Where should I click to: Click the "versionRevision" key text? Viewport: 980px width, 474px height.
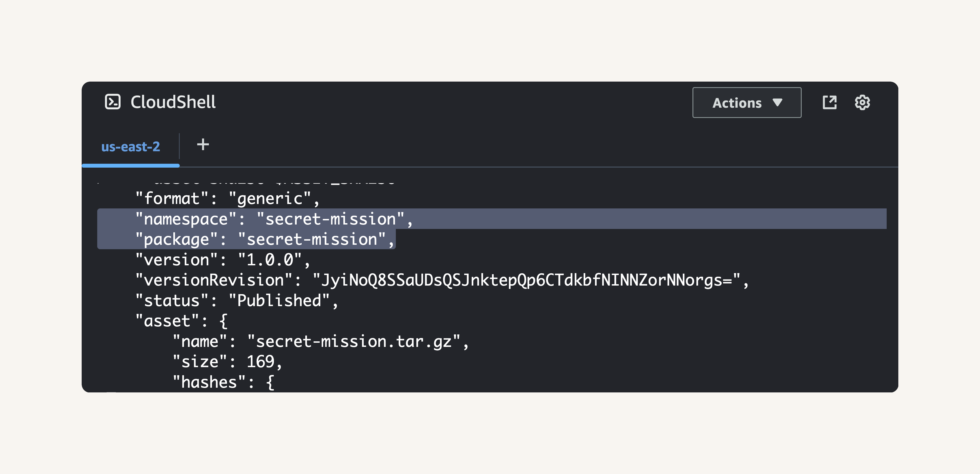coord(214,280)
